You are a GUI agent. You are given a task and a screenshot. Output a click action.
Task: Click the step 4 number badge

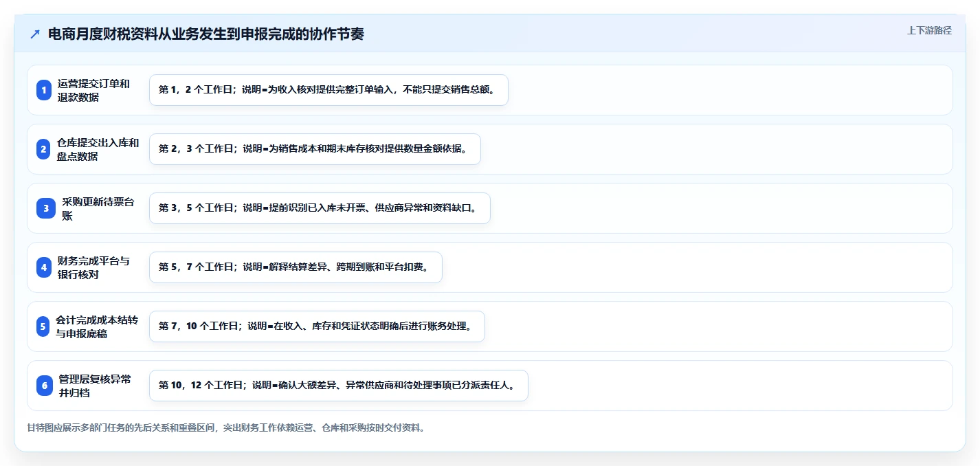coord(44,267)
